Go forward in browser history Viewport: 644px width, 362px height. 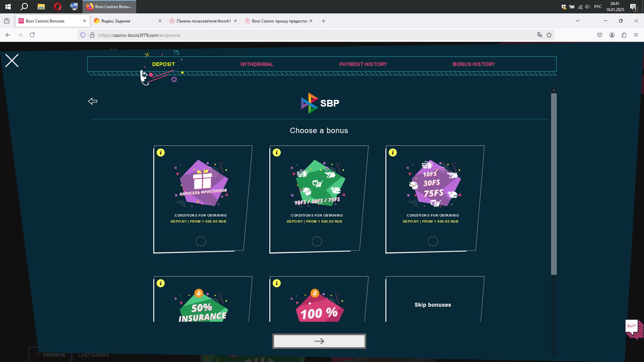(20, 35)
